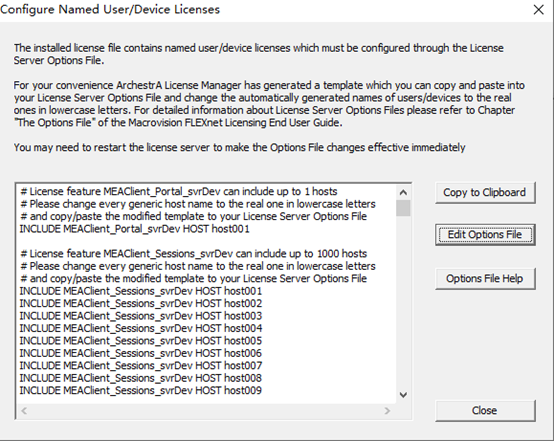The height and width of the screenshot is (441, 554).
Task: Click line INCLUDE MEAClient_Portal_svrDev HOST host001
Action: (135, 229)
